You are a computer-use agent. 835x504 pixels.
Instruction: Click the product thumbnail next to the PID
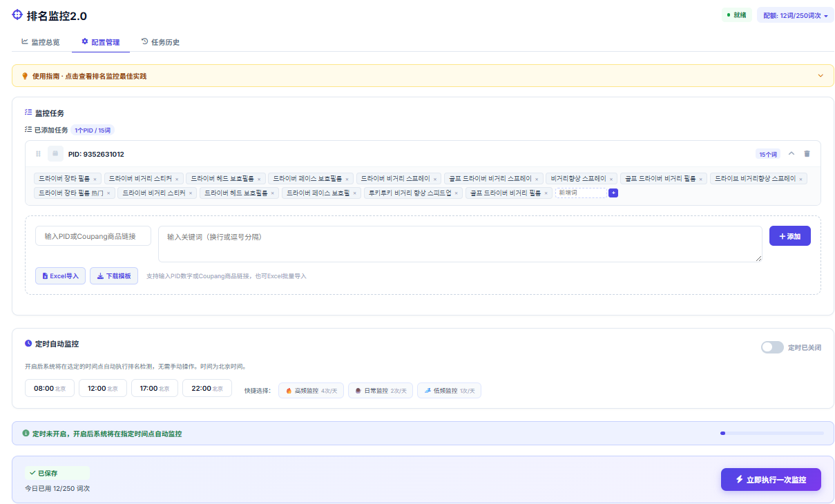[55, 154]
